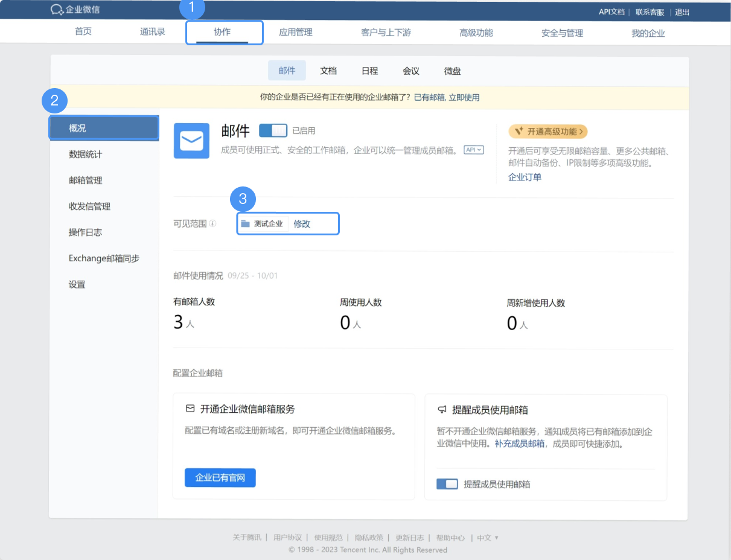Screen dimensions: 731x560
Task: Click the 补充成员邮箱 link
Action: click(520, 444)
